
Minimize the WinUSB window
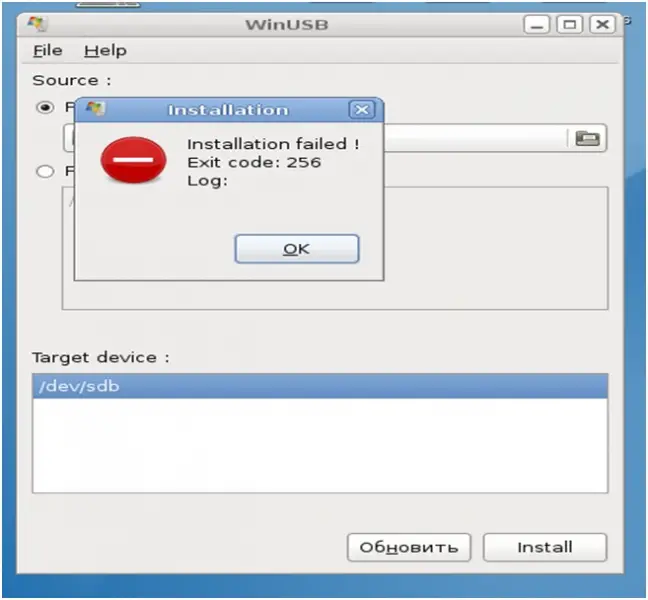coord(536,25)
